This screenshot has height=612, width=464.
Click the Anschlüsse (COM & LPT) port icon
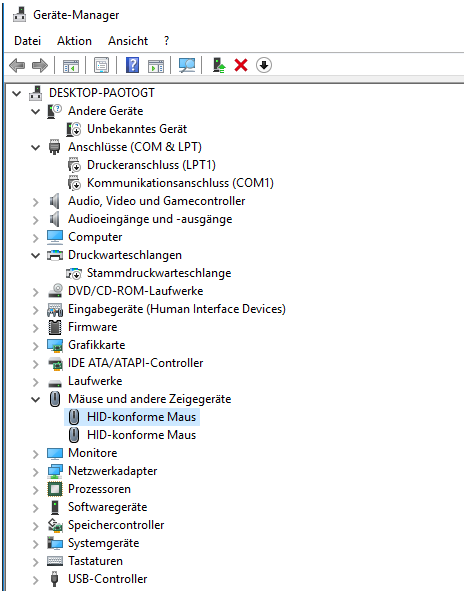point(54,147)
